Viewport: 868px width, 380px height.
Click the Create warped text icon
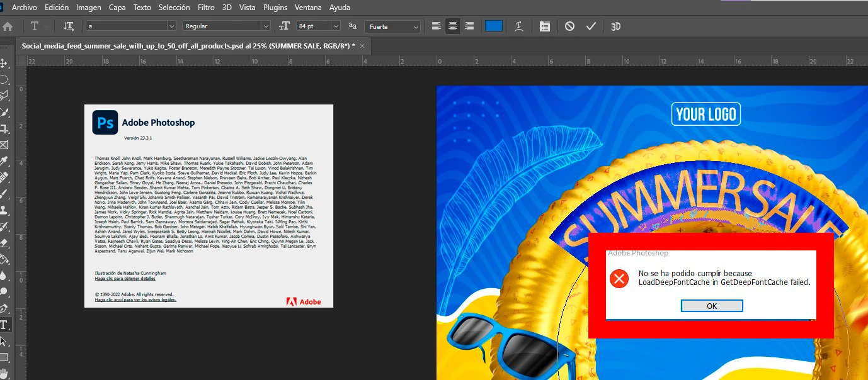518,26
